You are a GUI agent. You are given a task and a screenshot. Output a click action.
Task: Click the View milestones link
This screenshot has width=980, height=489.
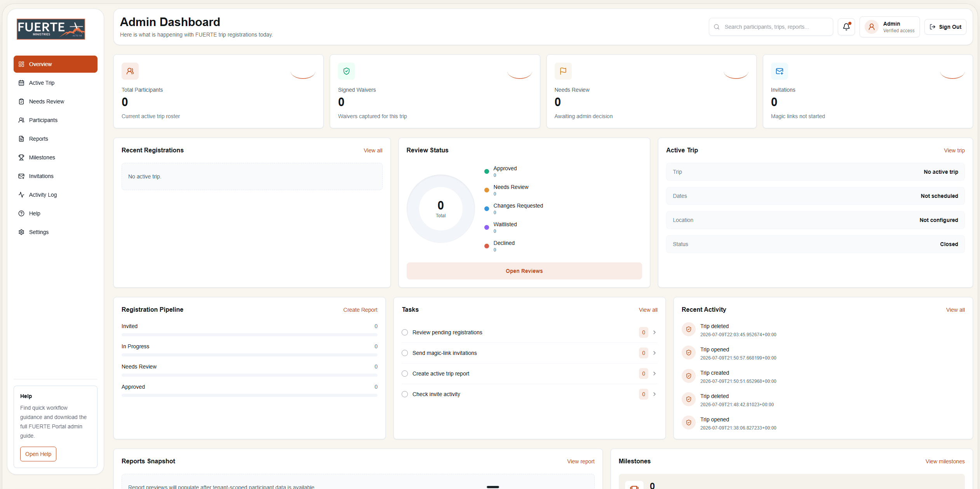click(945, 461)
